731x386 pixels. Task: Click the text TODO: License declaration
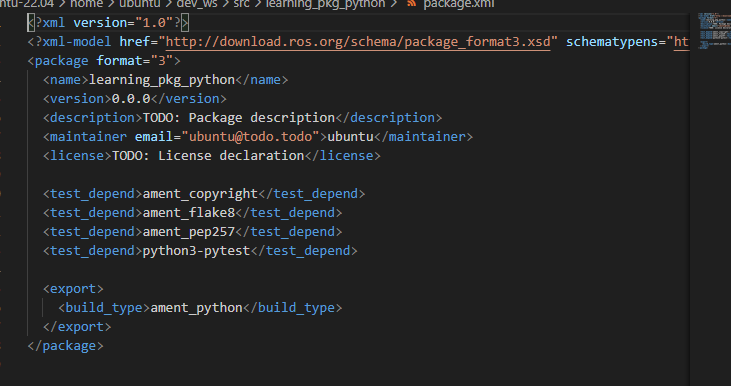click(208, 156)
